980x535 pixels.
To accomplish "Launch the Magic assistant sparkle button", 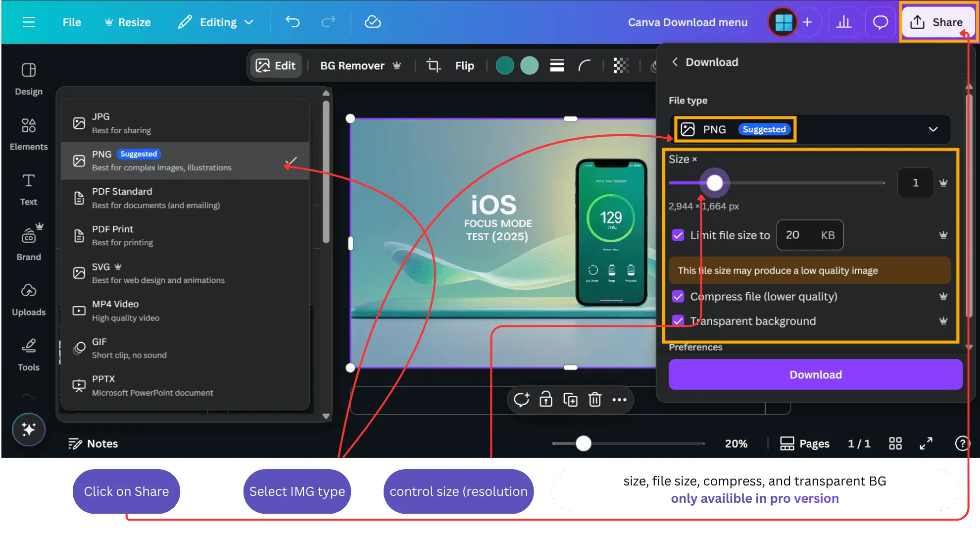I will pyautogui.click(x=29, y=429).
